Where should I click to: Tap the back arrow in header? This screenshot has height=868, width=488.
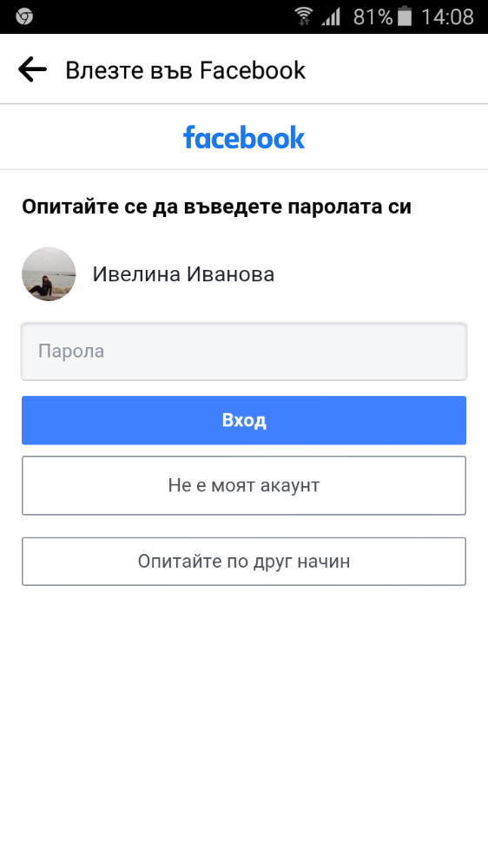coord(32,70)
